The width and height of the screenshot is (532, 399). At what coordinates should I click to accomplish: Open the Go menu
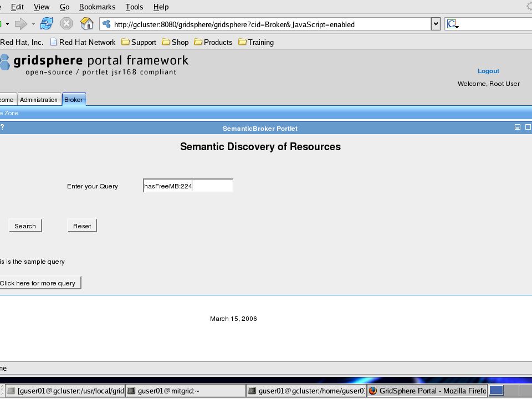[64, 7]
